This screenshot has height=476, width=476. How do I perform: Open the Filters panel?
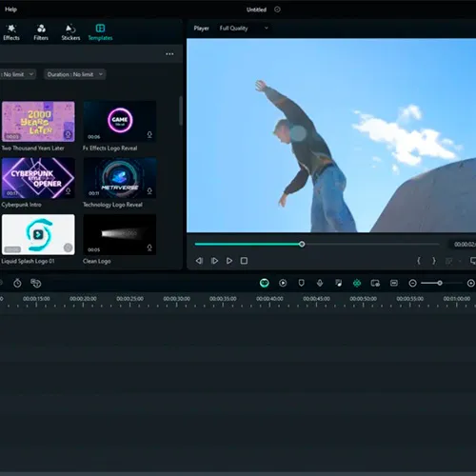41,32
